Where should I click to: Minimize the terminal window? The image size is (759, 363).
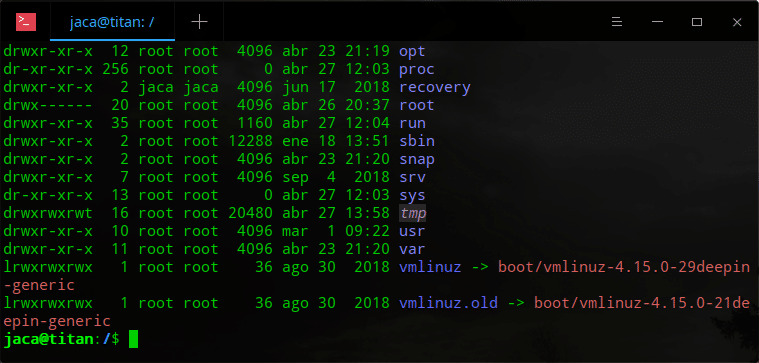point(657,22)
